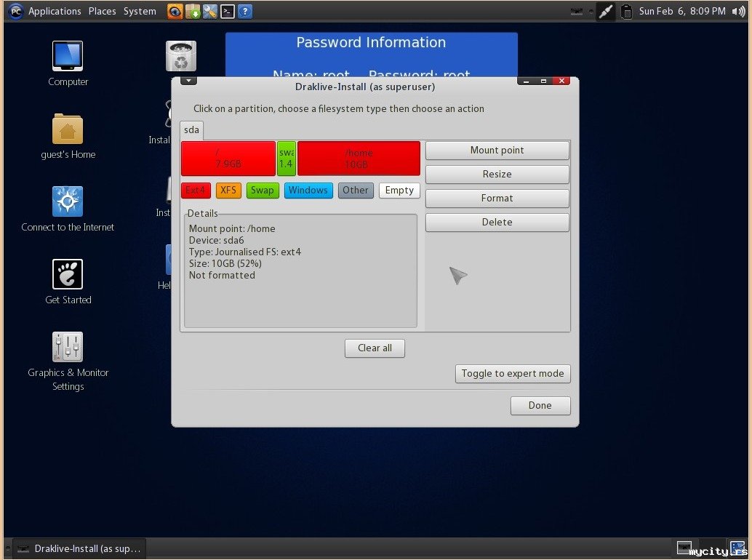Open the package manager panel launcher
Screen dimensions: 752x560
click(x=193, y=11)
